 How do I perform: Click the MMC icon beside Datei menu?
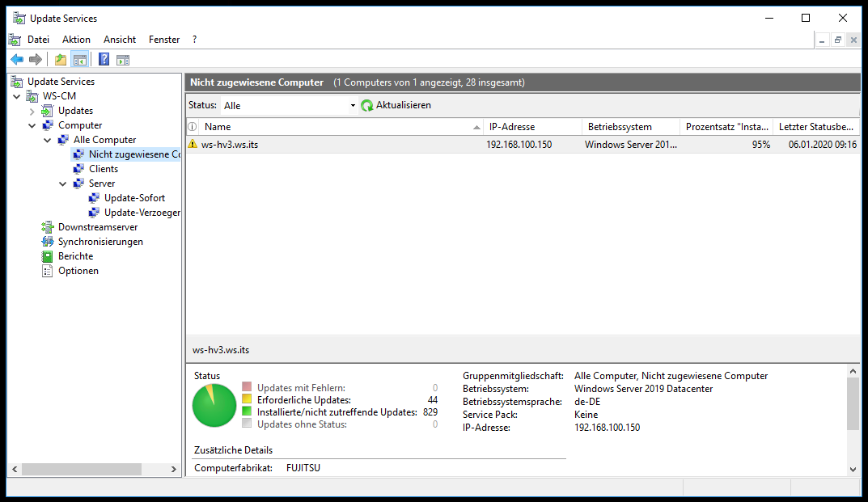click(x=15, y=40)
